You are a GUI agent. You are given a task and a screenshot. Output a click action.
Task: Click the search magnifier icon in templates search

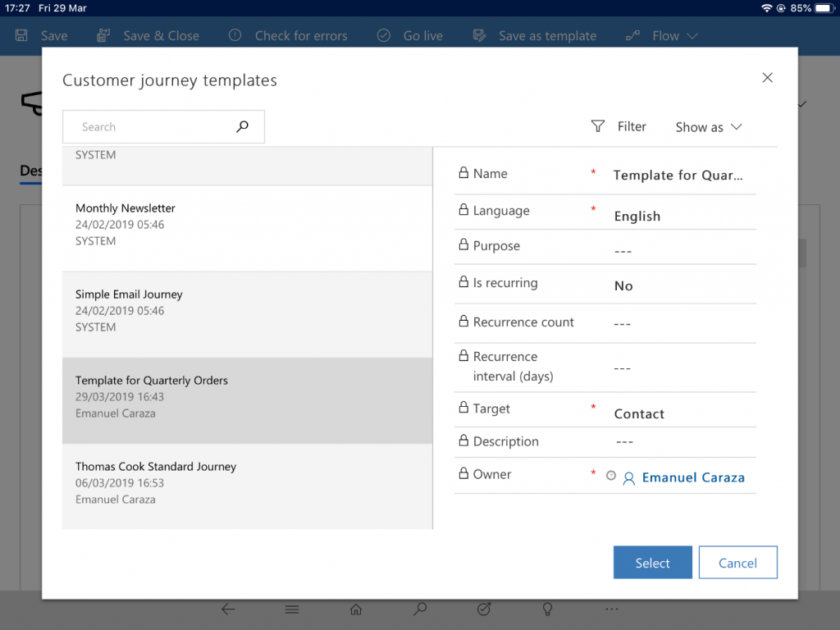click(x=242, y=127)
